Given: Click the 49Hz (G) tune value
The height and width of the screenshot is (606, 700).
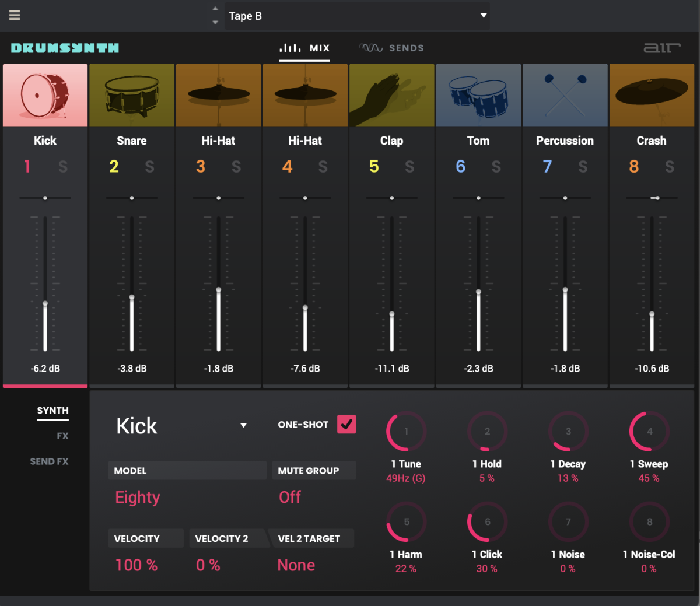Looking at the screenshot, I should click(x=406, y=478).
